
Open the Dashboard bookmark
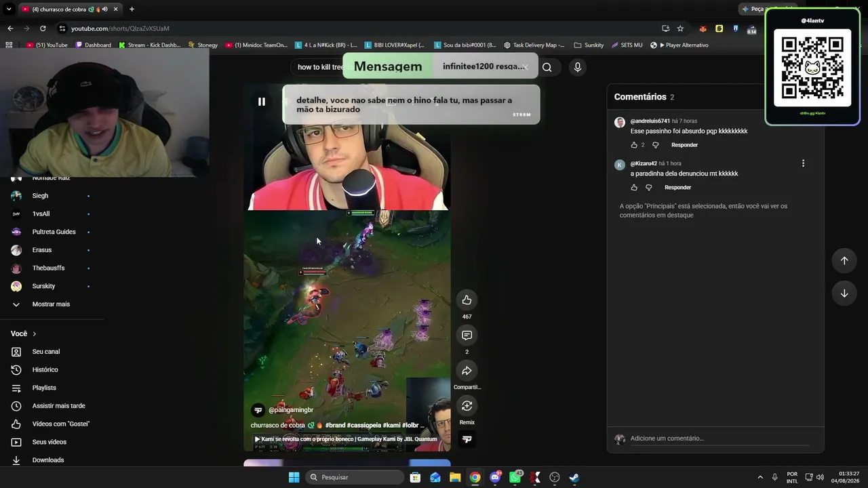click(x=94, y=45)
